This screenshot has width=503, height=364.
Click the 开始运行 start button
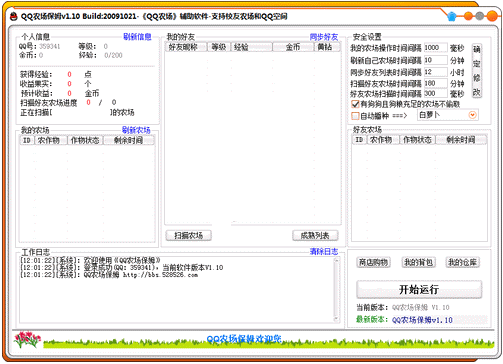[419, 289]
